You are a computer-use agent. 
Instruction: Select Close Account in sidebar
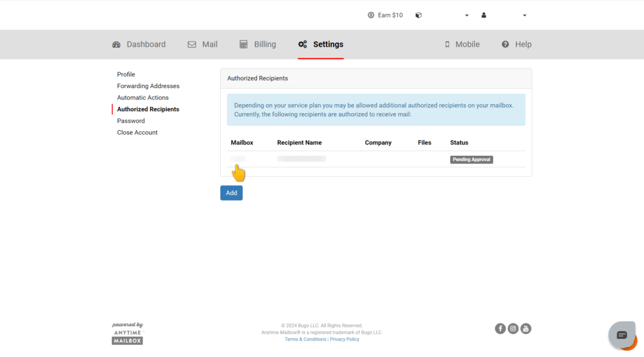pos(137,133)
